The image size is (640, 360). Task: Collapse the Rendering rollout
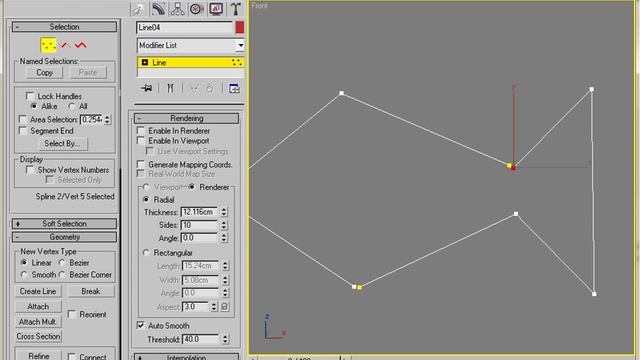click(186, 118)
